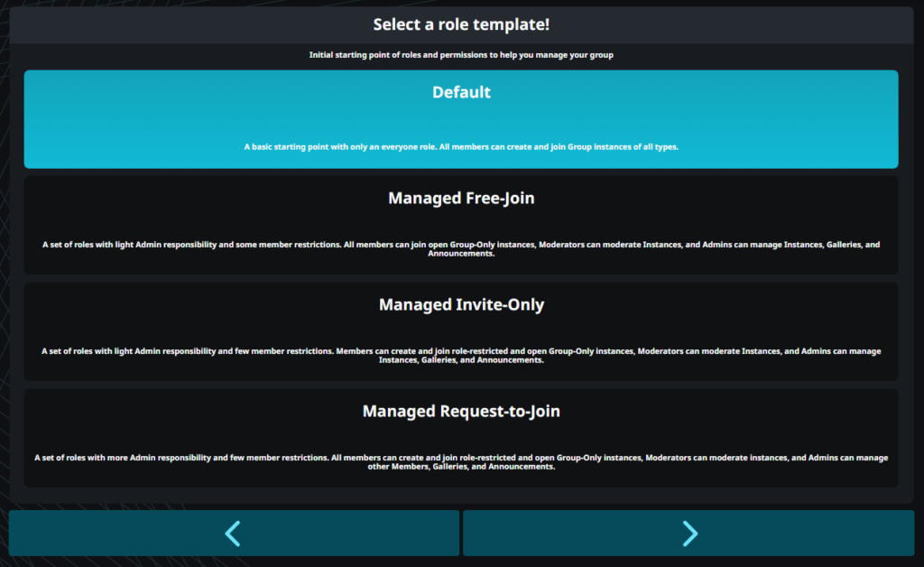The image size is (924, 567).
Task: Click the Managed Request-to-Join description paragraph
Action: [x=461, y=461]
